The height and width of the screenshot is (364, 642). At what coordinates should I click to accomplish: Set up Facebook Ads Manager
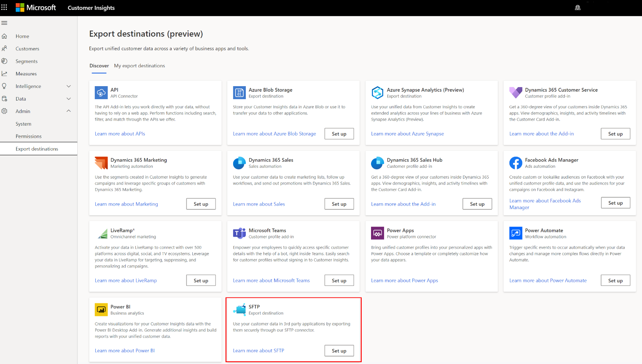pos(615,203)
